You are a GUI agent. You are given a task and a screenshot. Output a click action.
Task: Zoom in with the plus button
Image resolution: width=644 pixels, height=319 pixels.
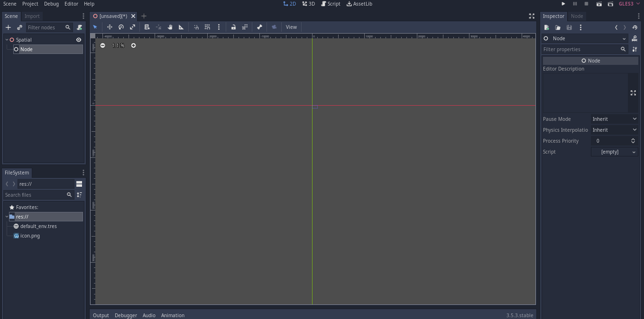133,45
